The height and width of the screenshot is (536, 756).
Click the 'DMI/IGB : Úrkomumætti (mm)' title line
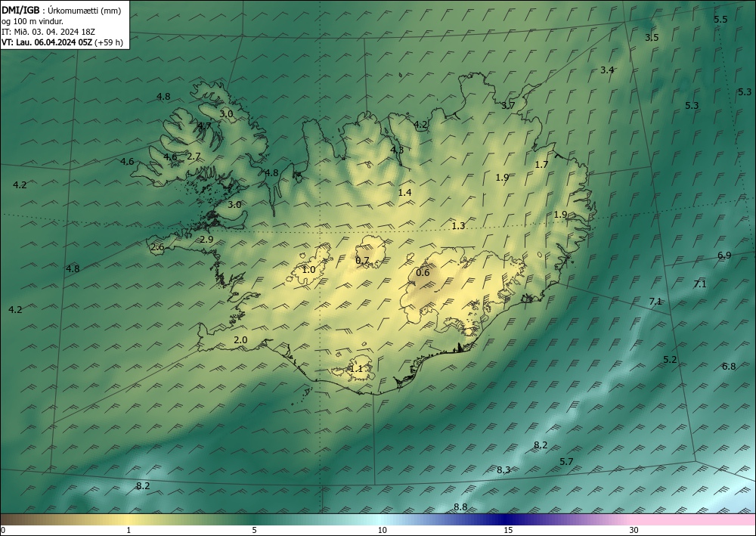61,11
